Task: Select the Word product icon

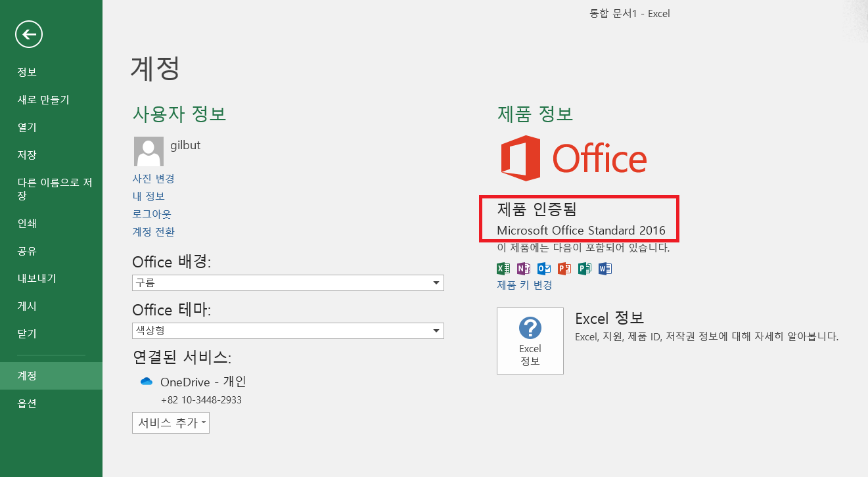Action: coord(605,268)
